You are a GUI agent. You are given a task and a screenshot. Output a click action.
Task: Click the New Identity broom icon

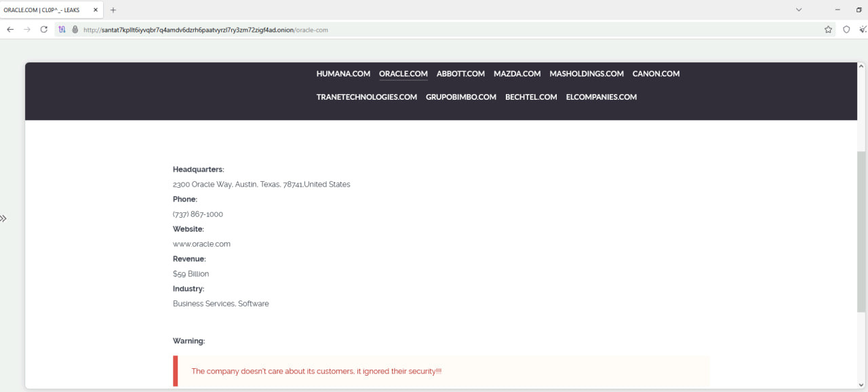pos(863,30)
